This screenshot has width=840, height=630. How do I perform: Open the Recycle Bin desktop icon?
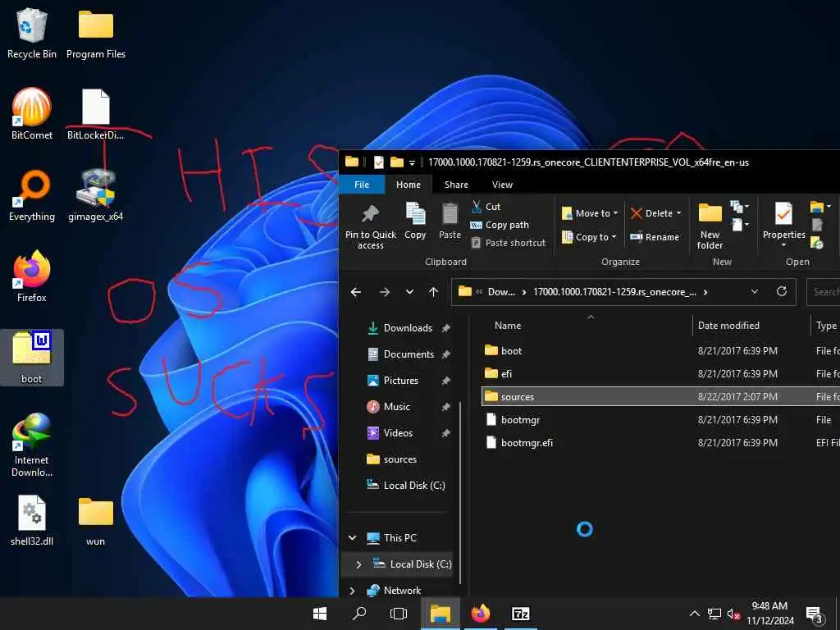pyautogui.click(x=32, y=33)
